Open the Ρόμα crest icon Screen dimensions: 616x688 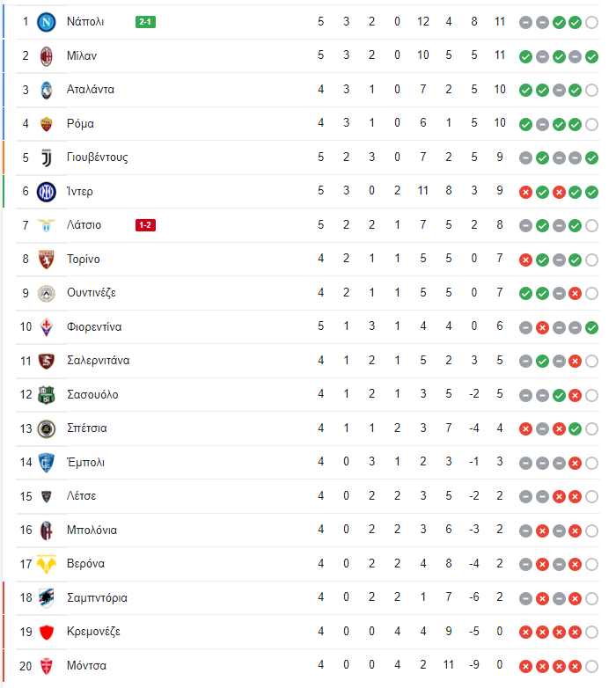click(x=47, y=124)
